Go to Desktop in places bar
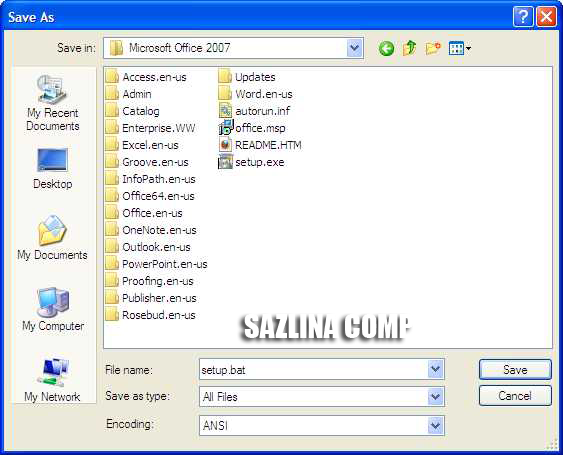 point(52,168)
